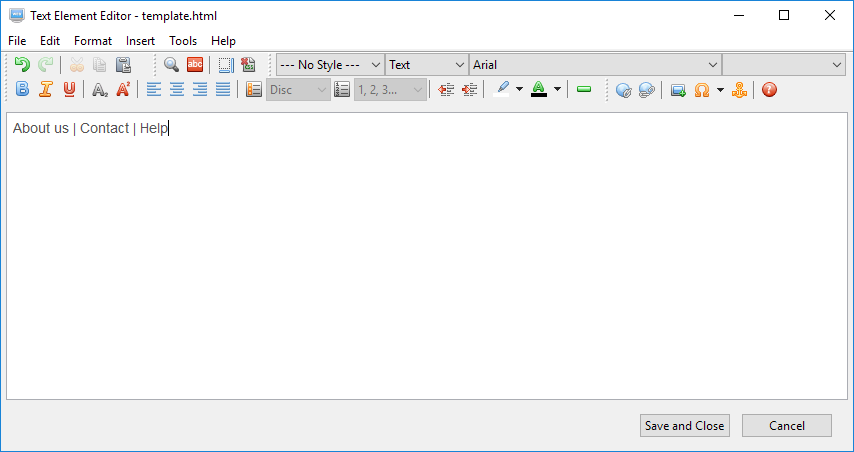The width and height of the screenshot is (854, 452).
Task: Open the Arial font dropdown
Action: pos(595,65)
